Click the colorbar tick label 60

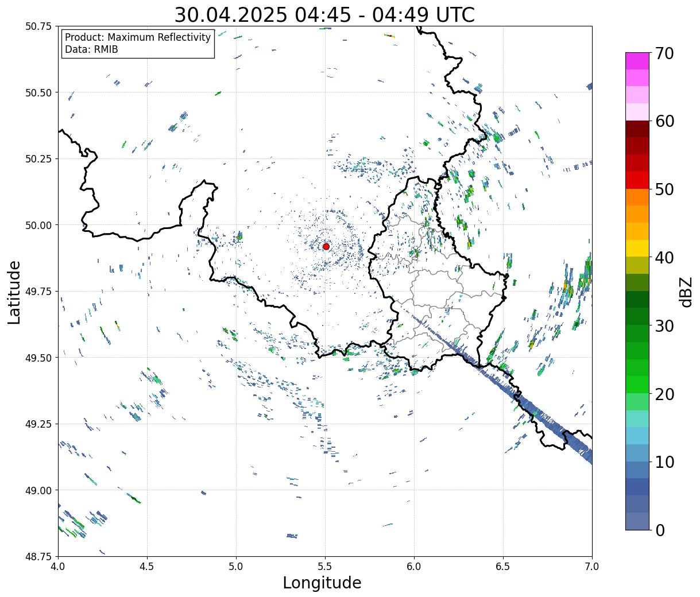tap(664, 121)
